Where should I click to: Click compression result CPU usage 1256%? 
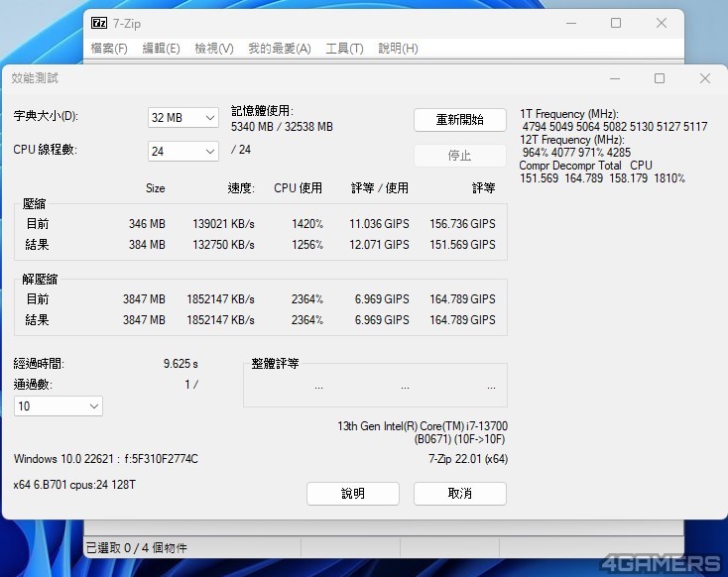(307, 245)
